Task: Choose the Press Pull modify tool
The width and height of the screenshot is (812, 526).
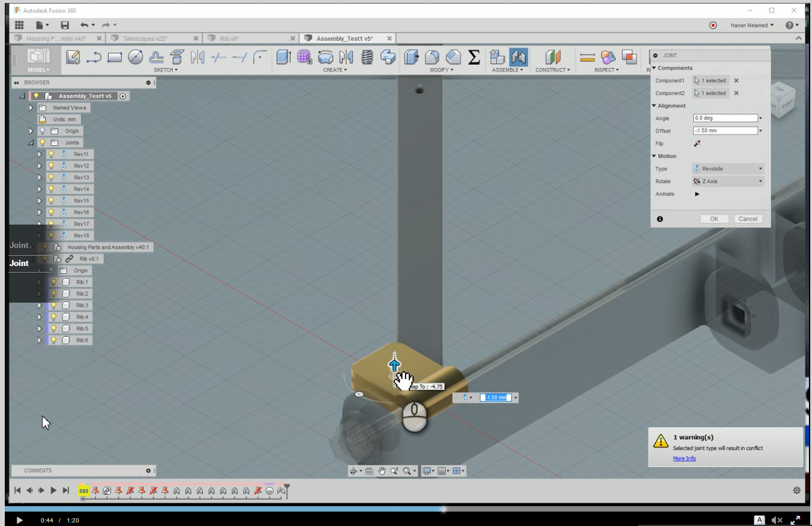Action: click(x=411, y=57)
